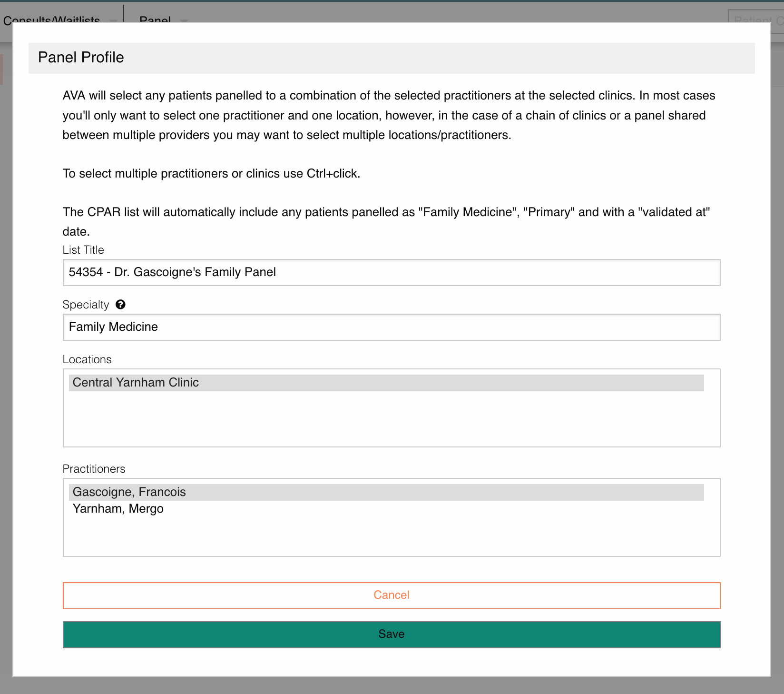Click into the List Title field
Image resolution: width=784 pixels, height=694 pixels.
(x=391, y=272)
